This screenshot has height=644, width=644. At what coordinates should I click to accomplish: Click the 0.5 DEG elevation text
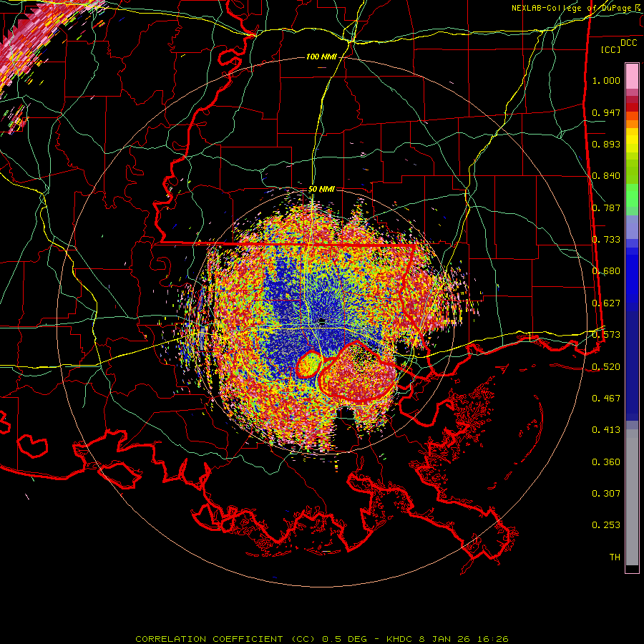coord(345,639)
